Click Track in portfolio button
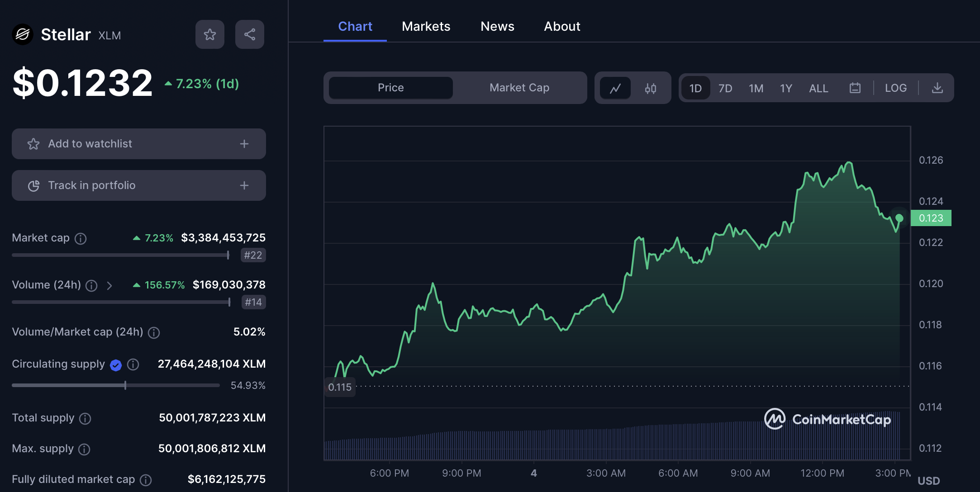This screenshot has width=980, height=492. [139, 185]
